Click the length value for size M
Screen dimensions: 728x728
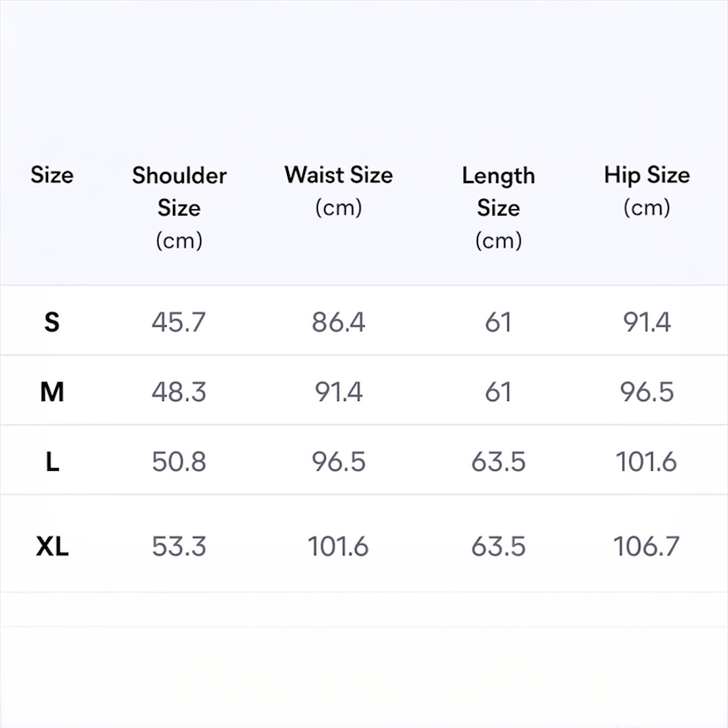point(498,391)
